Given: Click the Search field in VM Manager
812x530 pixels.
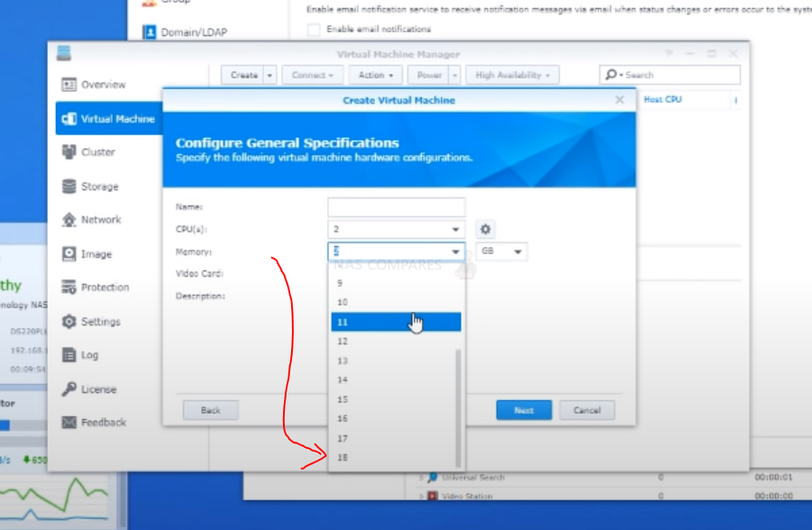Looking at the screenshot, I should click(x=671, y=75).
